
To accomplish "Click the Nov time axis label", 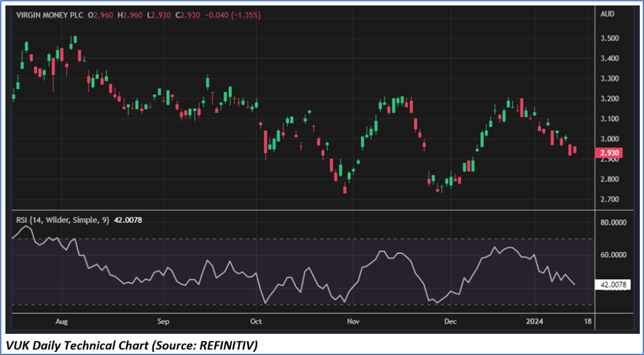I will coord(353,321).
